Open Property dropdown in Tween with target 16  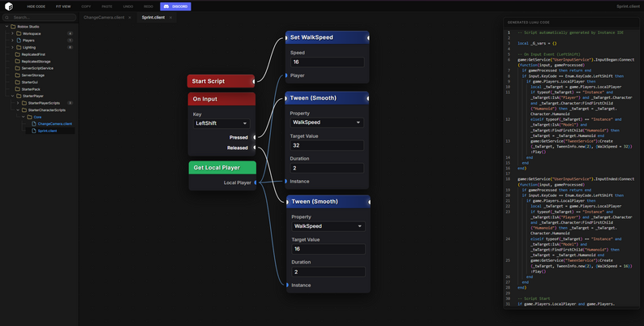pos(328,226)
